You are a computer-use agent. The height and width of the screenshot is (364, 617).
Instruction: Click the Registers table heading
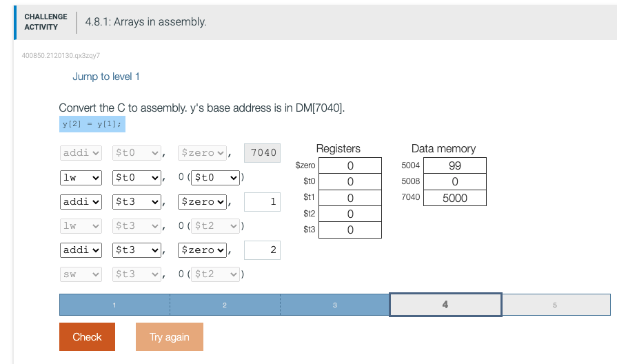click(338, 148)
